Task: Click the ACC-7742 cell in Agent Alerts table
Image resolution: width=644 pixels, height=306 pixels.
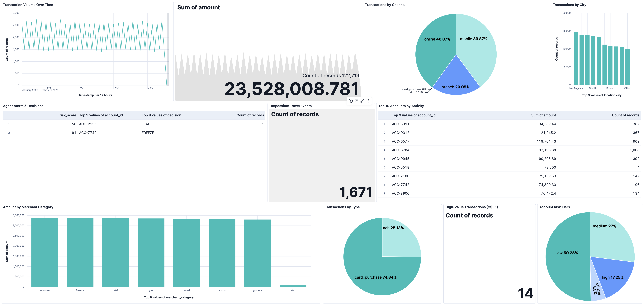Action: tap(88, 133)
